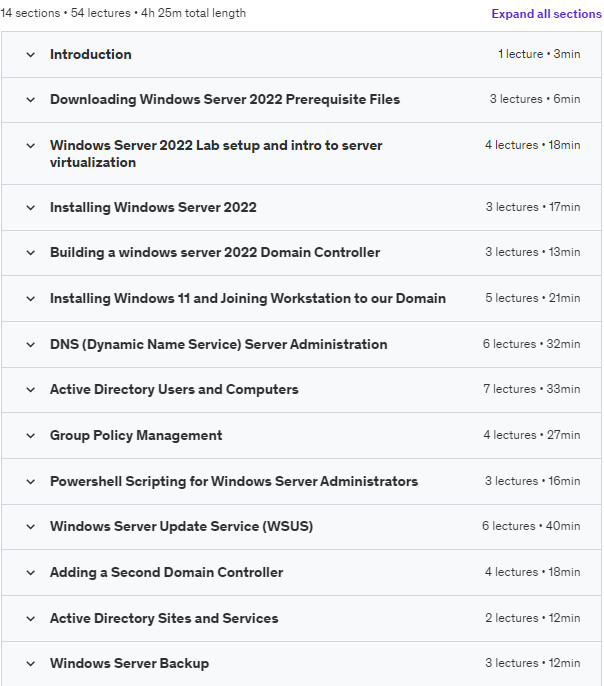Click the '7 lectures • 33min' label
Viewport: 604px width, 686px height.
click(532, 389)
